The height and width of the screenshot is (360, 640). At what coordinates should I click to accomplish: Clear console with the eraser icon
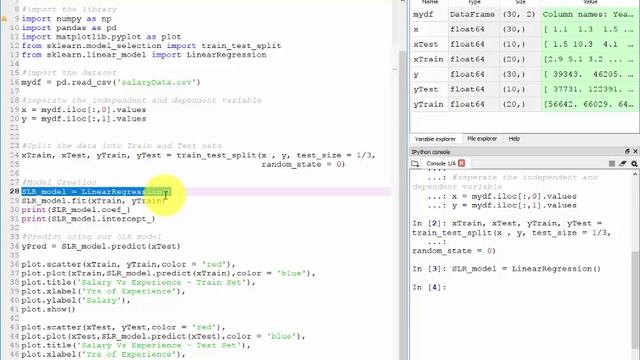tap(622, 163)
